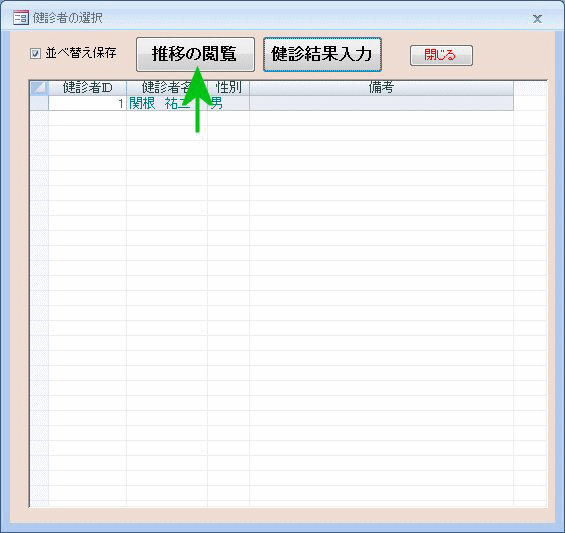565x533 pixels.
Task: Click blank area right of 備考 column
Action: [x=530, y=252]
